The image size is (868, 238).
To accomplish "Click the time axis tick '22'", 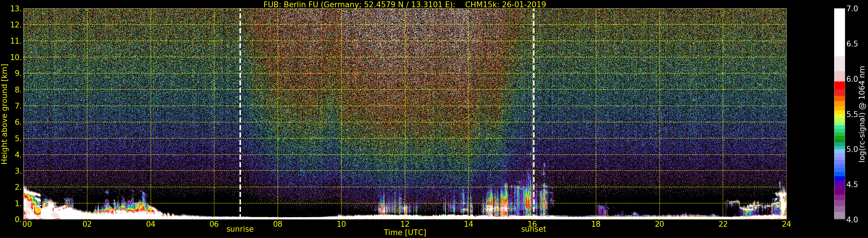I will (723, 224).
